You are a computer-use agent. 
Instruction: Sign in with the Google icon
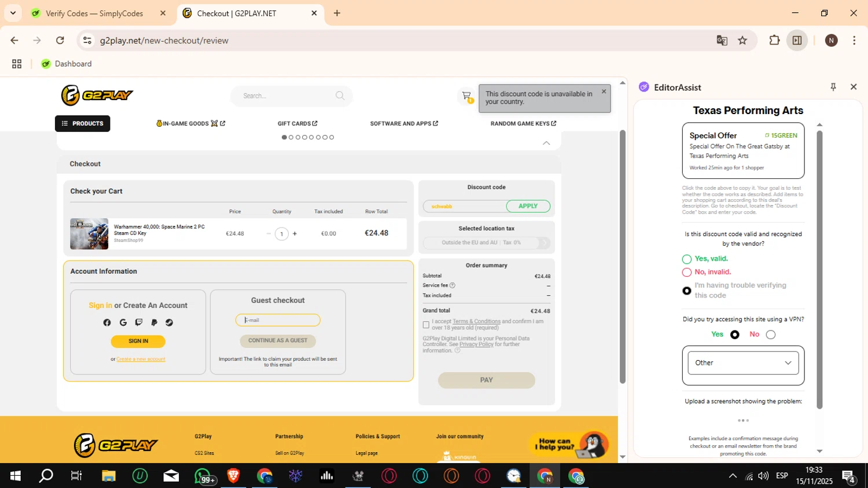pyautogui.click(x=123, y=322)
